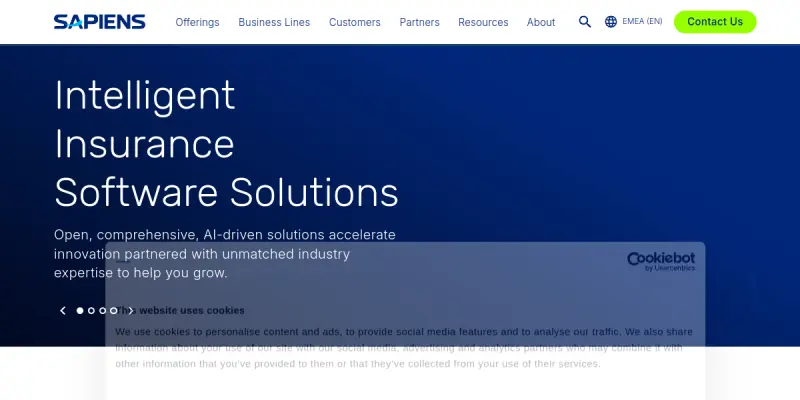800x400 pixels.
Task: Click the 'This website uses cookies' heading
Action: (180, 310)
